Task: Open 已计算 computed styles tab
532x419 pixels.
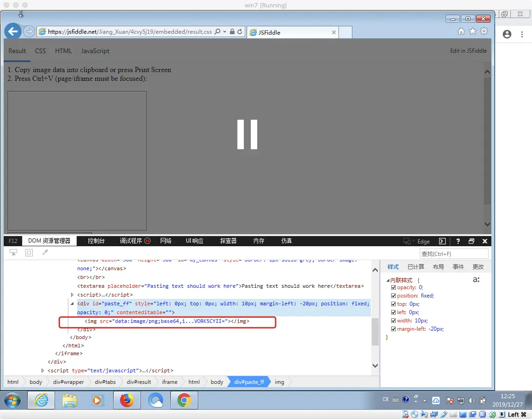Action: pyautogui.click(x=416, y=267)
